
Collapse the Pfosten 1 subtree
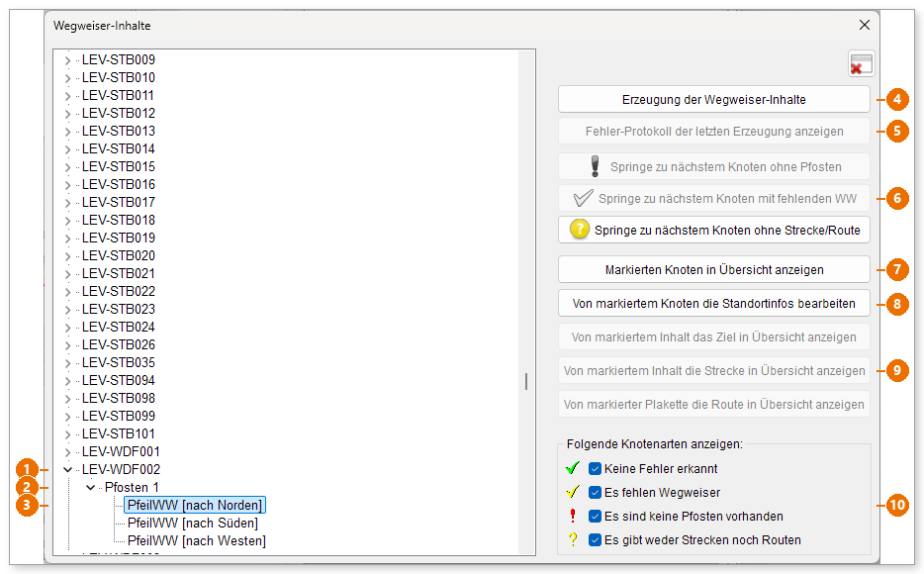coord(91,487)
